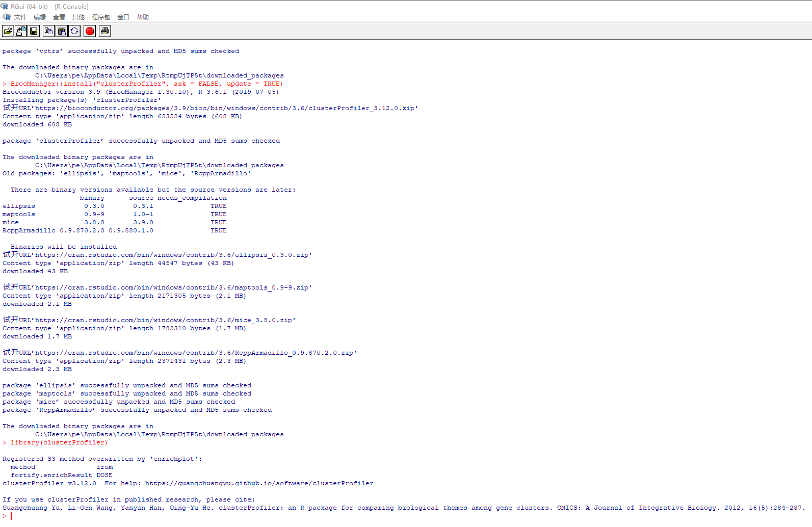
Task: Open the 窗口 (Windows) menu
Action: (123, 17)
